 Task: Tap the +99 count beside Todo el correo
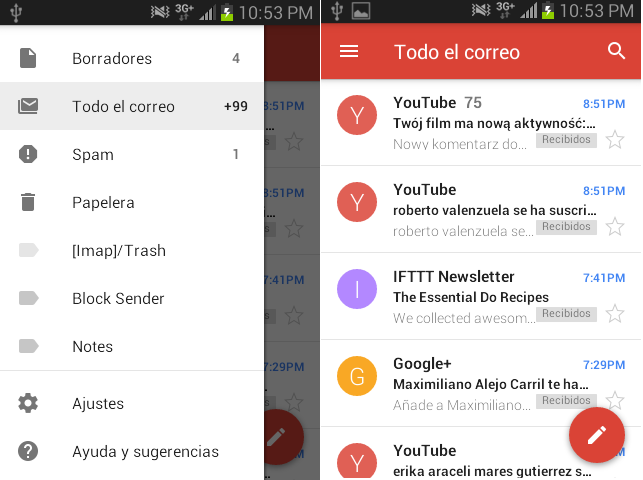(235, 106)
